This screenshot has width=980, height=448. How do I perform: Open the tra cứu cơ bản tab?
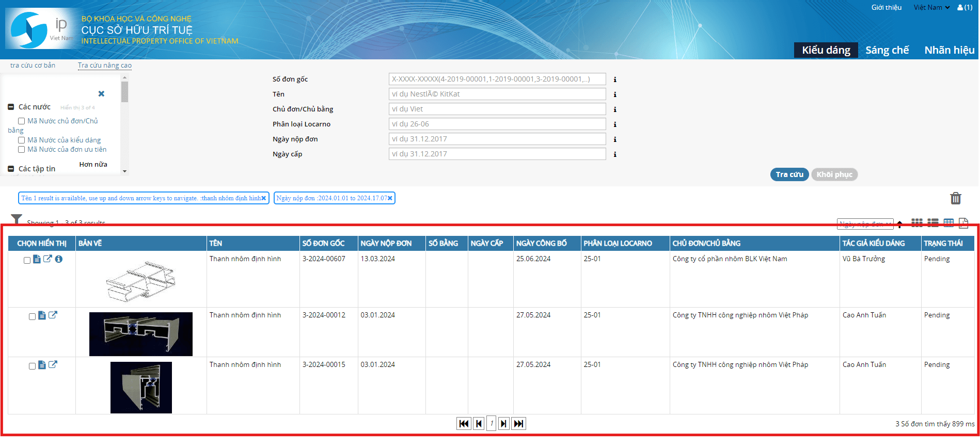pyautogui.click(x=33, y=66)
